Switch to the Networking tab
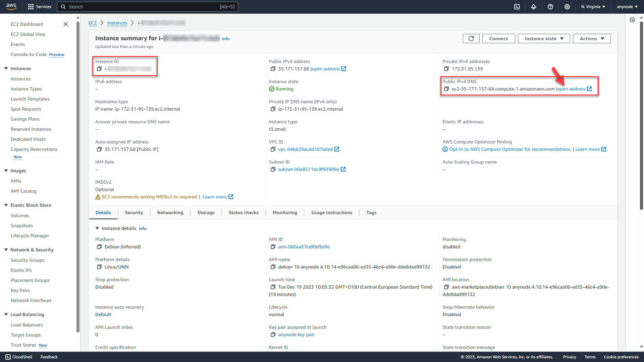The width and height of the screenshot is (644, 362). click(170, 213)
